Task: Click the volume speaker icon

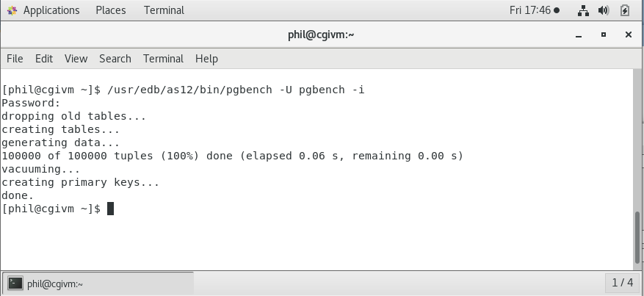Action: click(604, 10)
